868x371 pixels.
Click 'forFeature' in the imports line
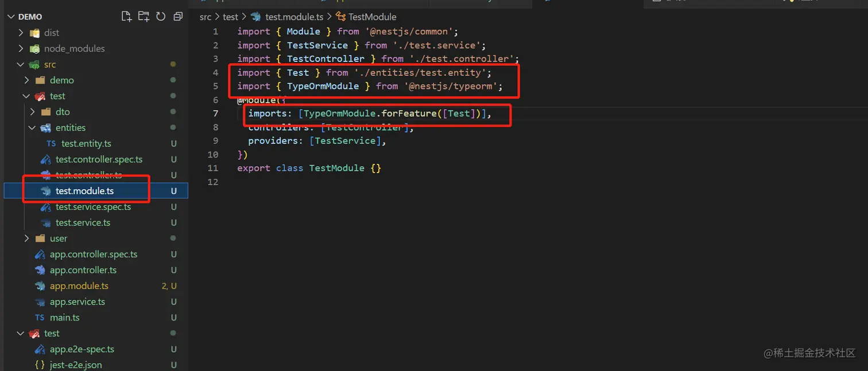click(x=409, y=114)
